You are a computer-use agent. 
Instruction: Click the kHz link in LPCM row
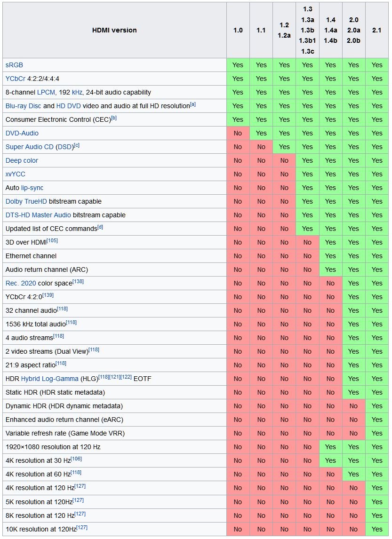coord(77,93)
